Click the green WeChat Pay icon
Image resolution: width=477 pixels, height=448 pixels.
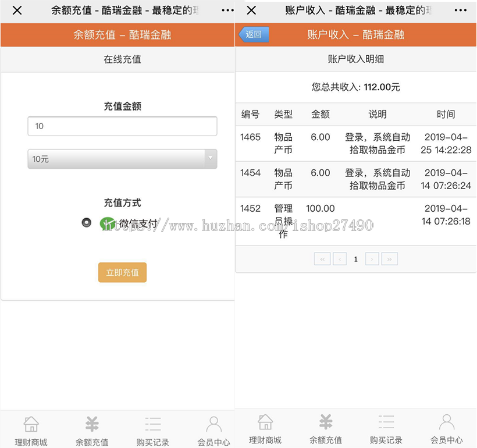(107, 223)
